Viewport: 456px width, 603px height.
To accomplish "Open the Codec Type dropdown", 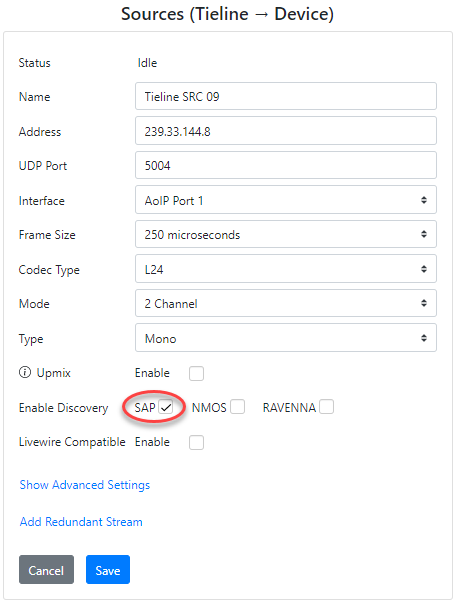I will 286,269.
